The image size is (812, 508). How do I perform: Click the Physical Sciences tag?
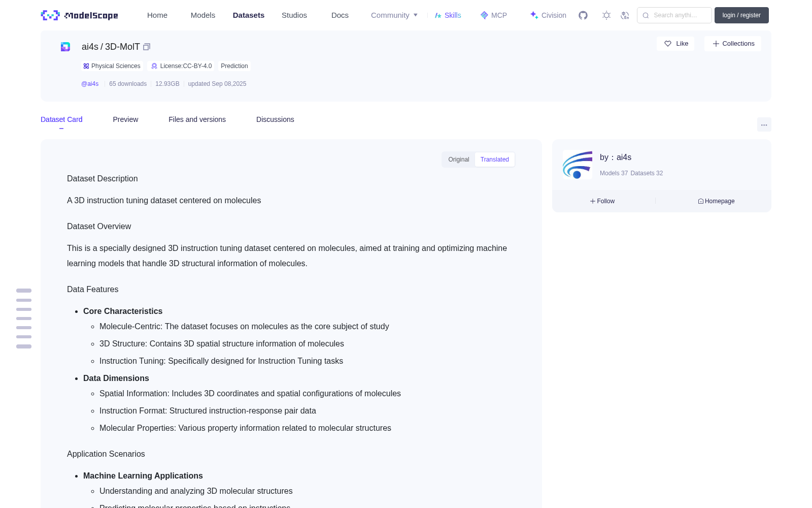tap(112, 66)
